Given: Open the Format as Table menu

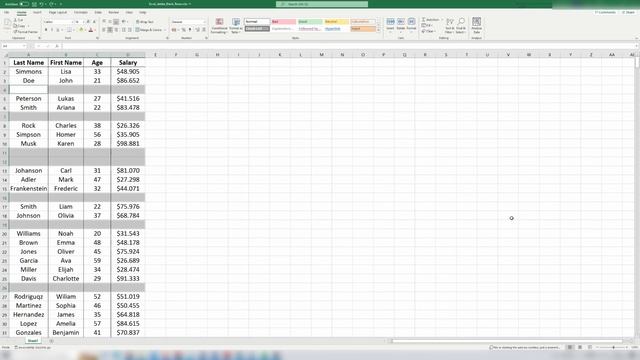Looking at the screenshot, I should point(236,26).
